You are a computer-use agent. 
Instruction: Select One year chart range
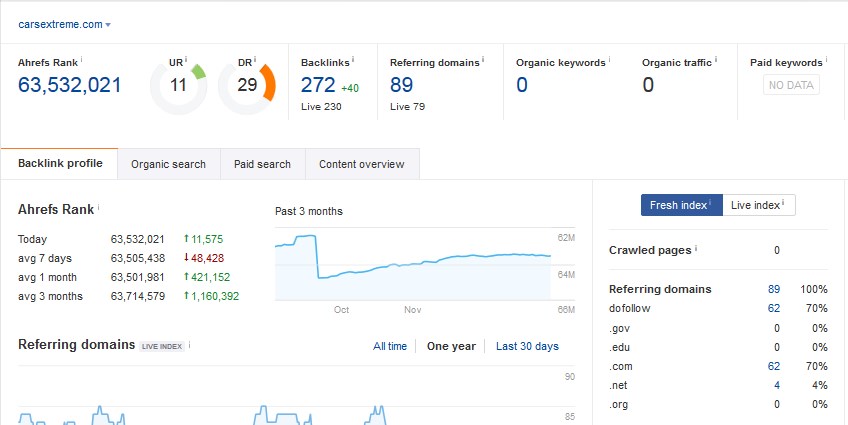pyautogui.click(x=451, y=346)
